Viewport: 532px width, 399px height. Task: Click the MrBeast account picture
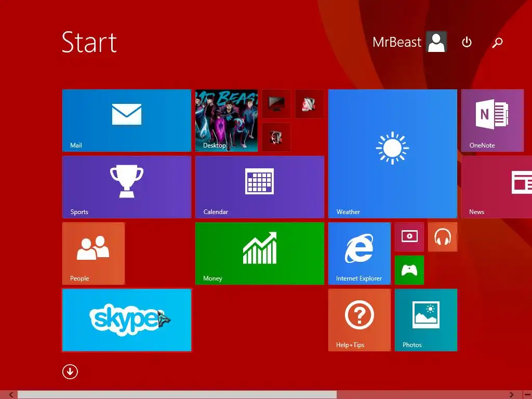(x=436, y=42)
